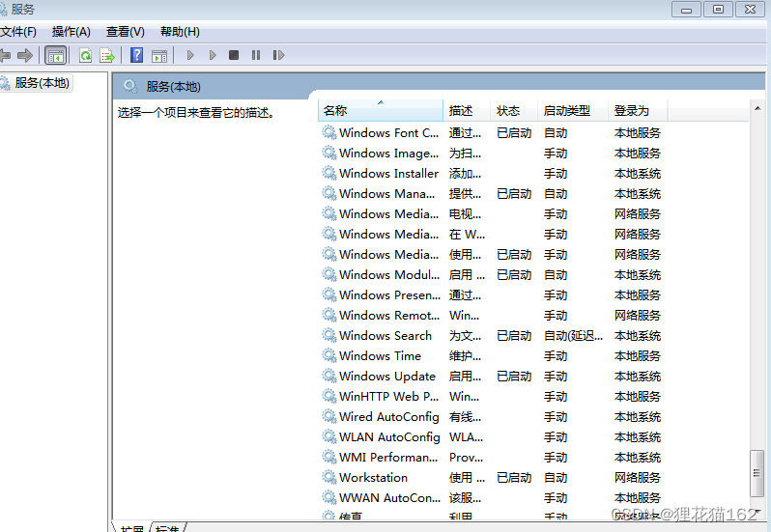Go back with the left arrow toolbar icon
The image size is (771, 532).
[x=5, y=55]
